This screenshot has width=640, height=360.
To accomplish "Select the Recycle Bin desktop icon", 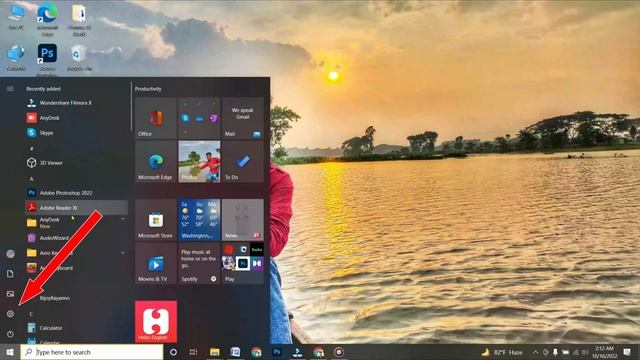I will point(79,58).
